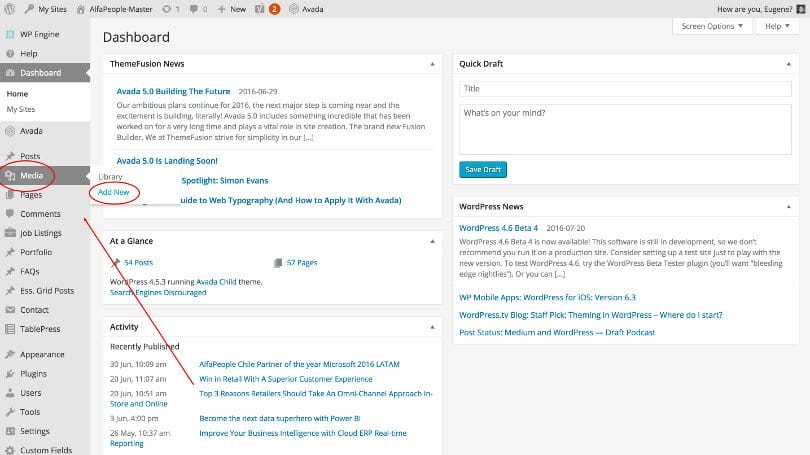Click the Quick Draft Title field

(x=625, y=89)
